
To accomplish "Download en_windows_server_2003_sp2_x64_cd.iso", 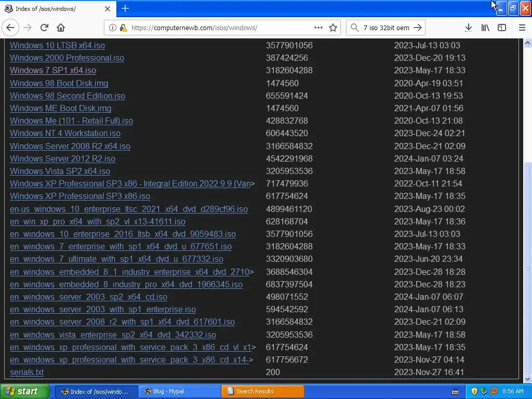I will [88, 297].
